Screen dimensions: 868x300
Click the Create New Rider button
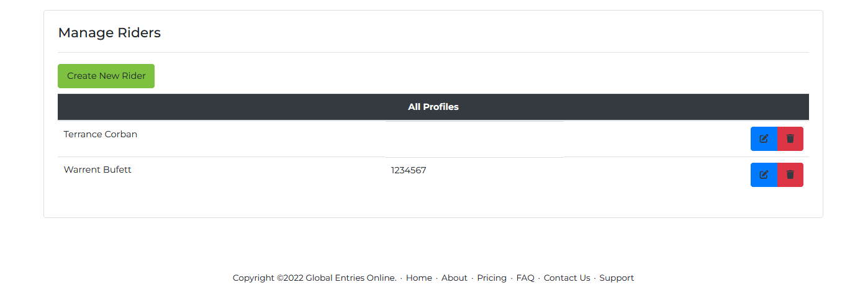[106, 76]
